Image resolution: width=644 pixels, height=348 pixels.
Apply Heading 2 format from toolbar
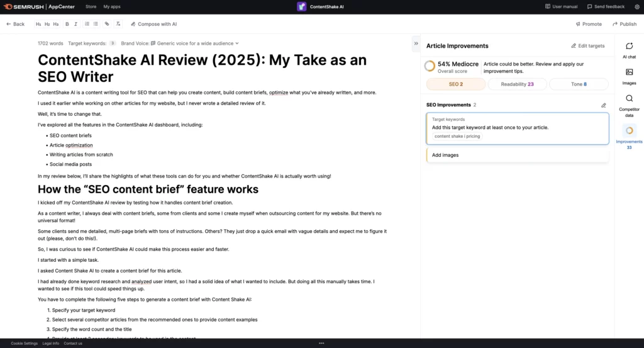tap(47, 25)
